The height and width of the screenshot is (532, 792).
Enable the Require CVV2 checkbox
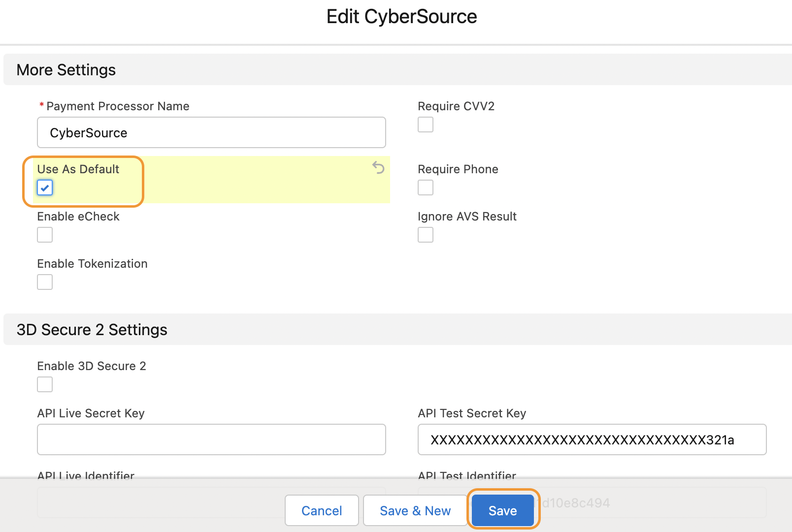tap(426, 125)
